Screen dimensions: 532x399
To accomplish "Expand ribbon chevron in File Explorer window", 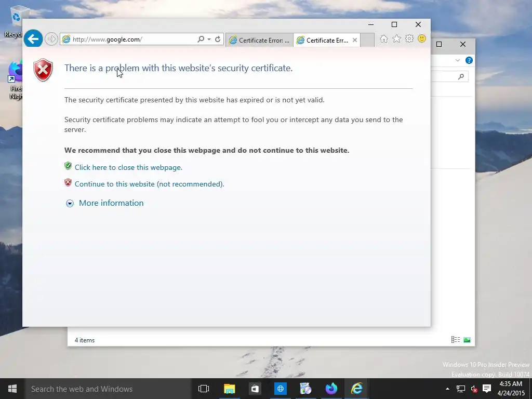I will [457, 60].
